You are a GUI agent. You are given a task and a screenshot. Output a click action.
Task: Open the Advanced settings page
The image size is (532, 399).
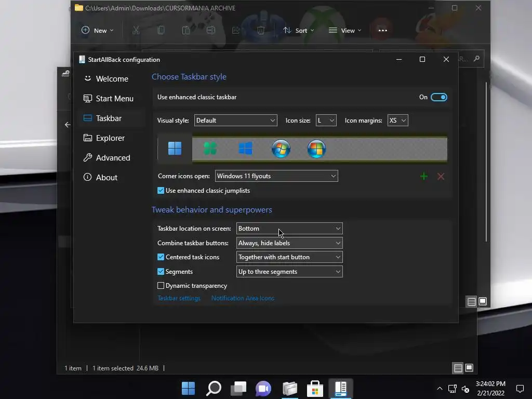[x=112, y=157]
